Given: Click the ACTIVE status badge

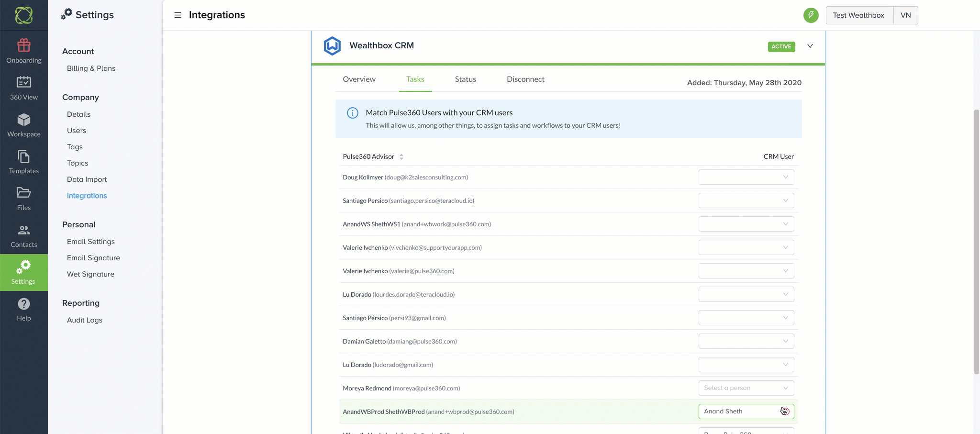Looking at the screenshot, I should click(x=781, y=46).
